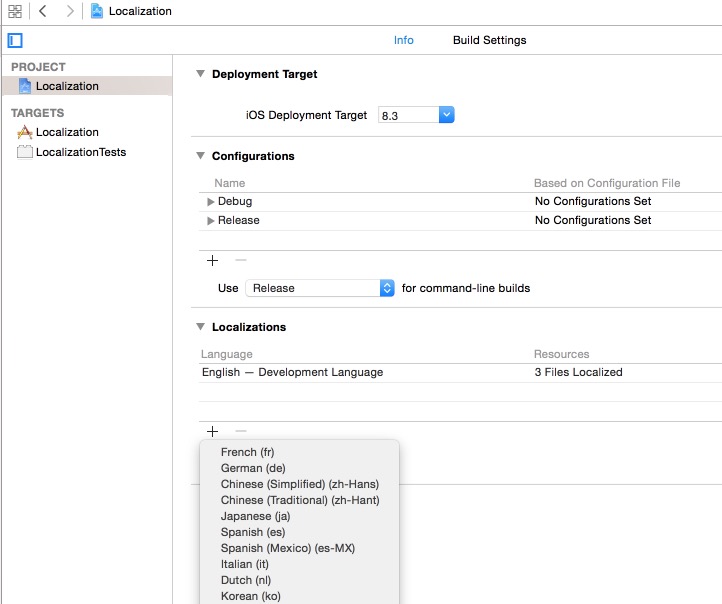The image size is (722, 604).
Task: Select Localization under PROJECT
Action: point(87,86)
